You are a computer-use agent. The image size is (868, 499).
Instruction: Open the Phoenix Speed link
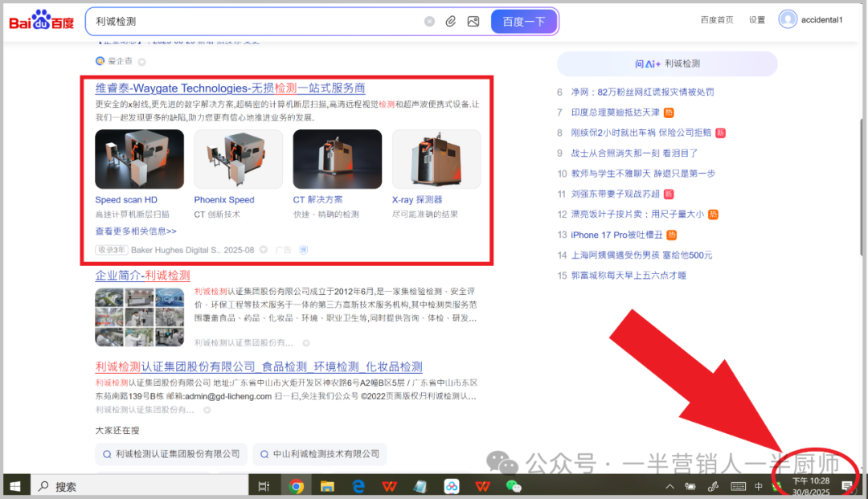click(224, 200)
